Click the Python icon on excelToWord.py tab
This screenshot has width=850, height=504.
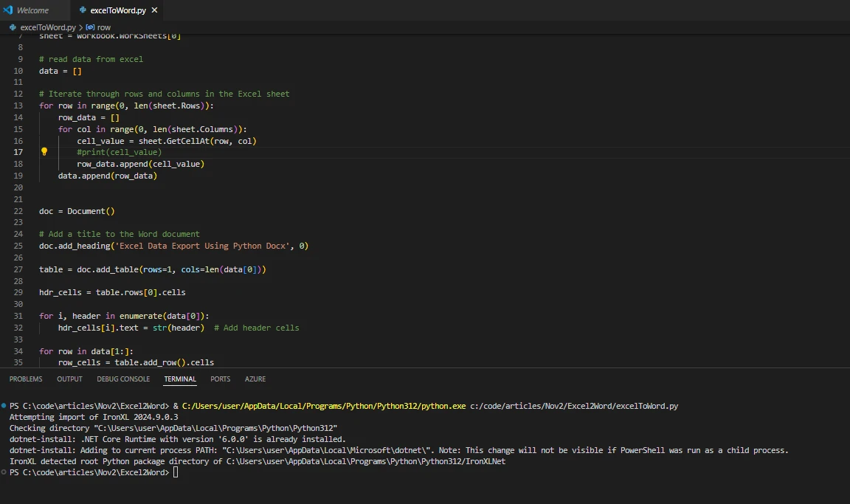tap(83, 10)
